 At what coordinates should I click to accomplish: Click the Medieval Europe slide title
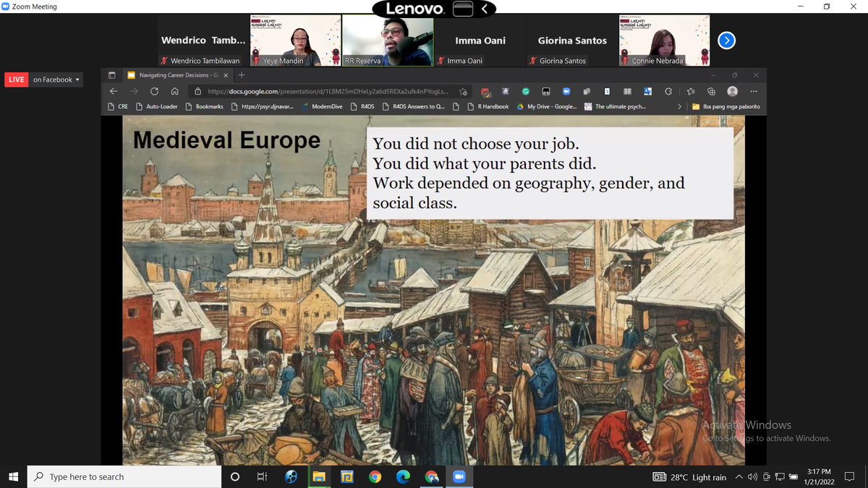click(x=226, y=140)
